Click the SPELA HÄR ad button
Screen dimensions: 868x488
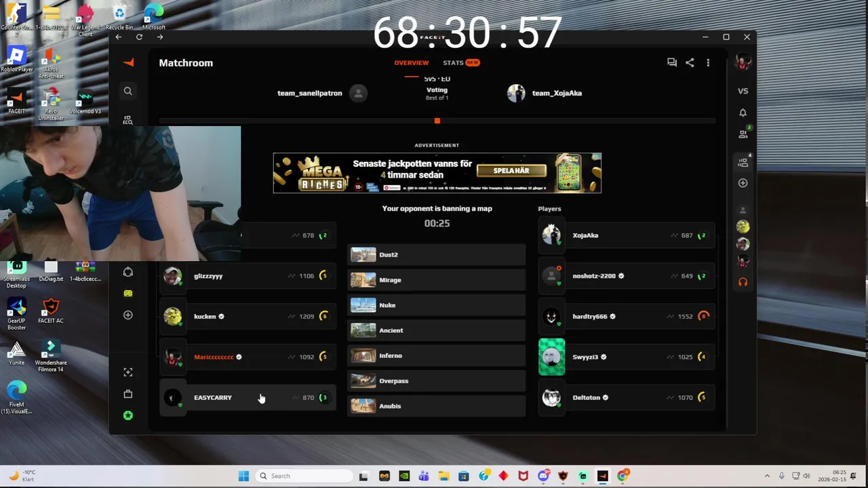coord(511,171)
